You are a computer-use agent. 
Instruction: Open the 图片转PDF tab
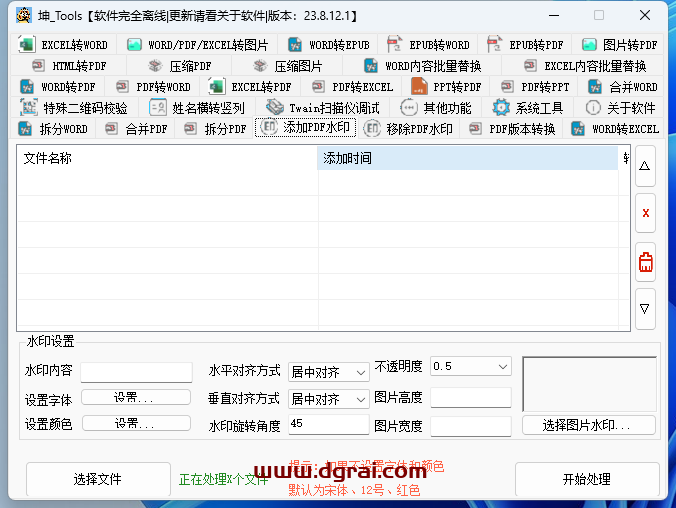click(619, 44)
